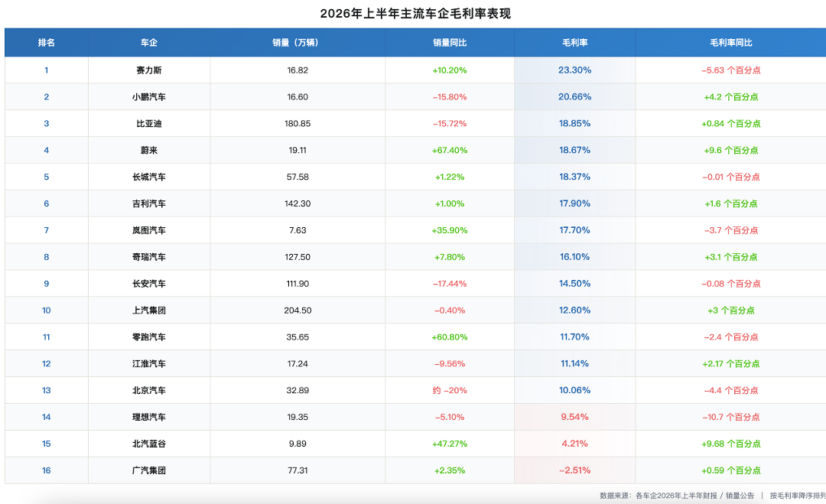Click the sales value 127.50
The height and width of the screenshot is (504, 826).
[x=298, y=257]
